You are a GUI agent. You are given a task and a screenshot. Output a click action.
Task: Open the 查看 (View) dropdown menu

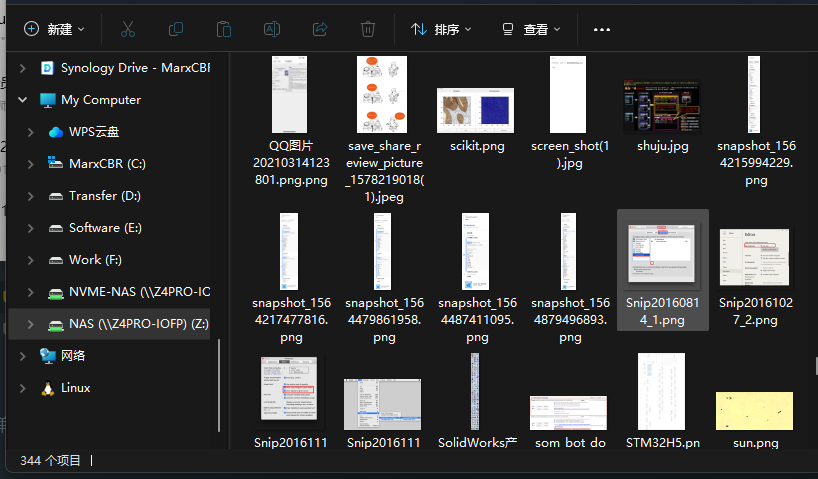pos(531,29)
